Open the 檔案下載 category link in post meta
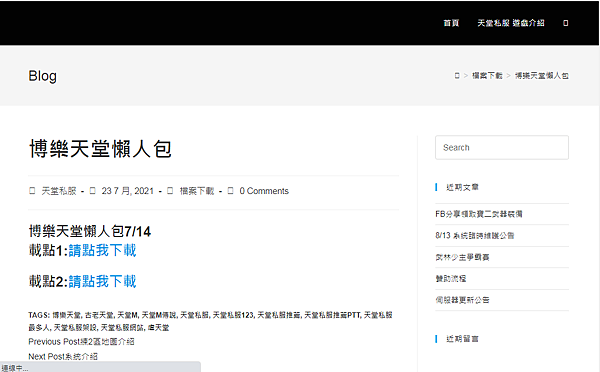Screen dimensions: 600x372 point(197,191)
